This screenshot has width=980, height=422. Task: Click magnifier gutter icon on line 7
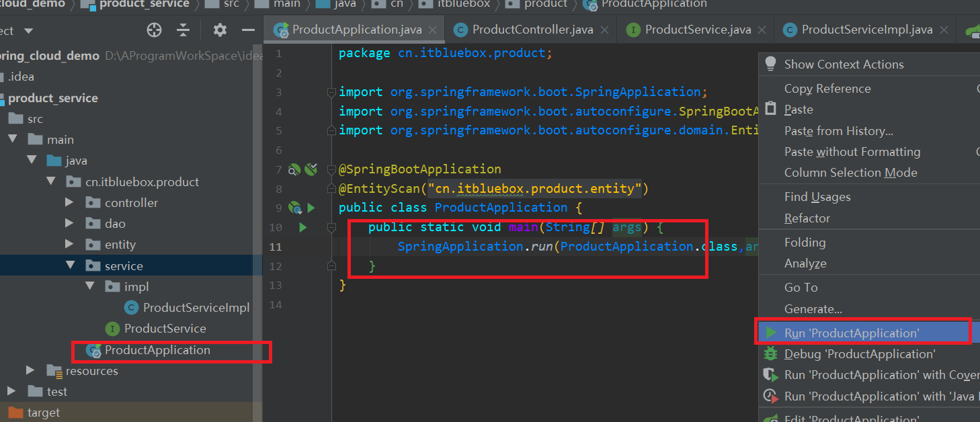294,170
